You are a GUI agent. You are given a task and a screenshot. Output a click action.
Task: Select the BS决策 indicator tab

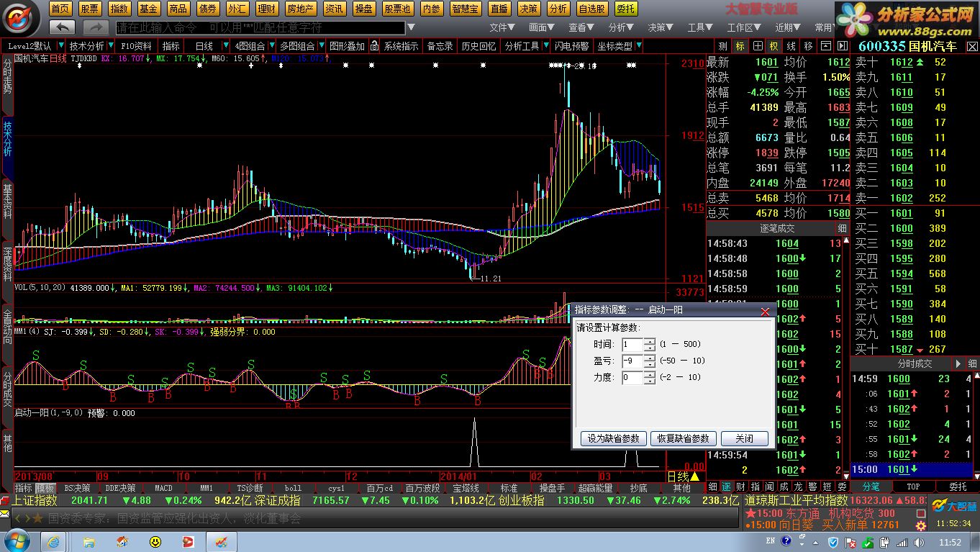(x=77, y=488)
